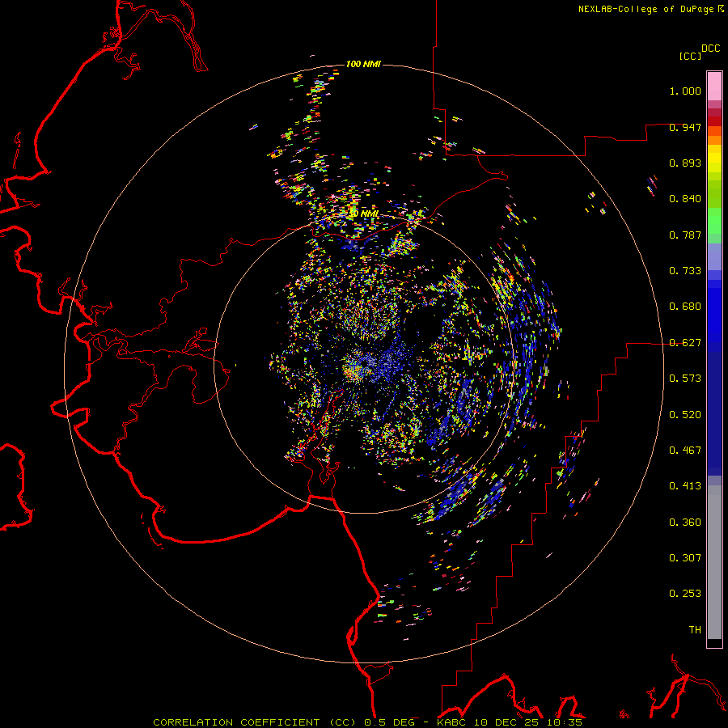Click the 50 NMI range ring label
This screenshot has width=728, height=728.
click(365, 214)
